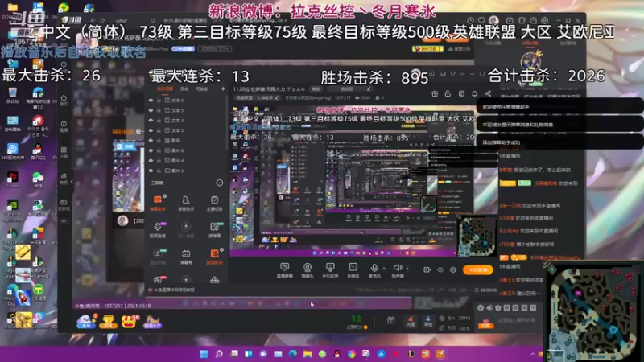Open File Explorer from taskbar
The width and height of the screenshot is (644, 362).
(x=308, y=354)
